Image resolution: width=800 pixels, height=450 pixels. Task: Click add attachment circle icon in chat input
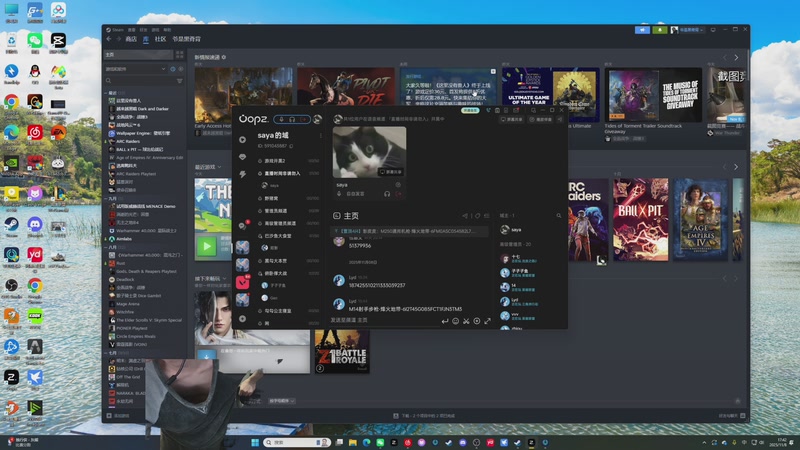click(477, 321)
